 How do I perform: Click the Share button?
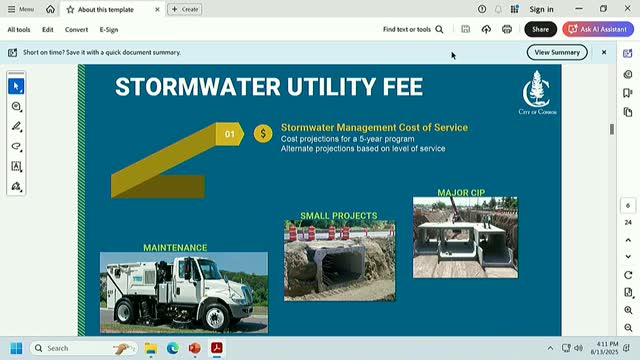pyautogui.click(x=540, y=29)
